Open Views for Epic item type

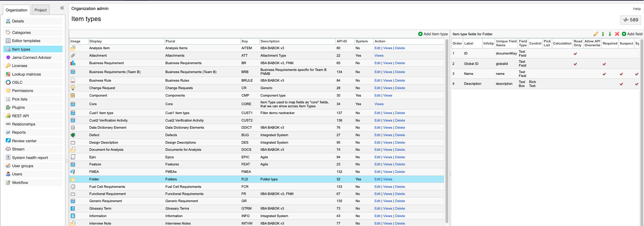pos(388,157)
